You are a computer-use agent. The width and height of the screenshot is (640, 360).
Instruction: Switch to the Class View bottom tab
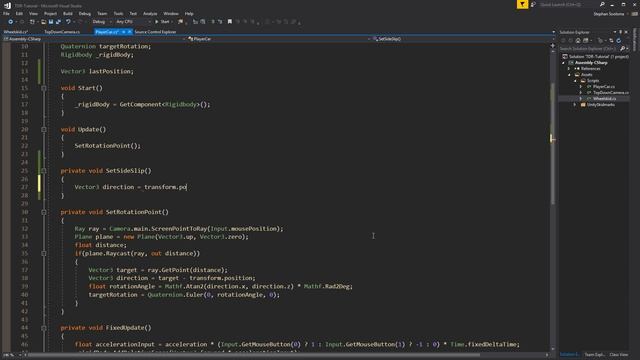tap(619, 355)
